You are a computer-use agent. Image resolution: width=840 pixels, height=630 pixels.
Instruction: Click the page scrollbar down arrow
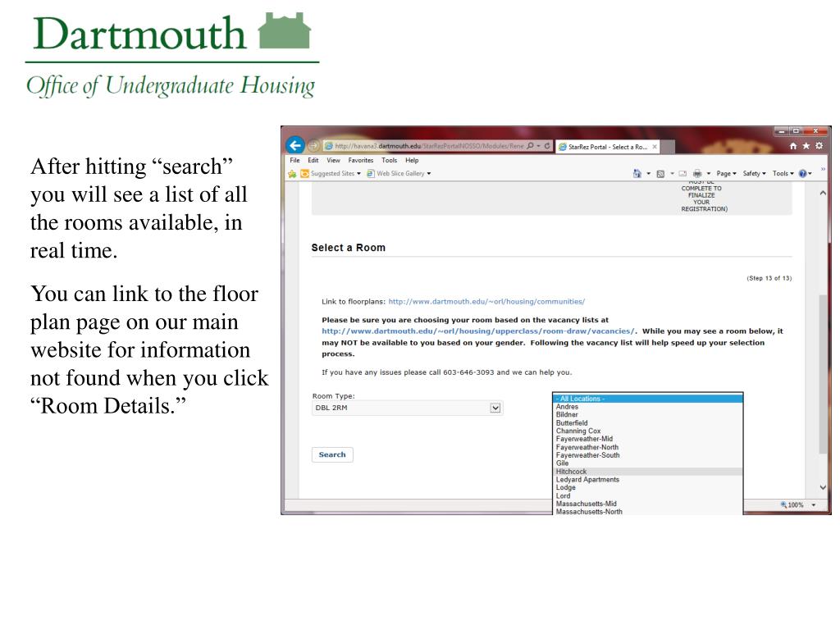pyautogui.click(x=823, y=487)
